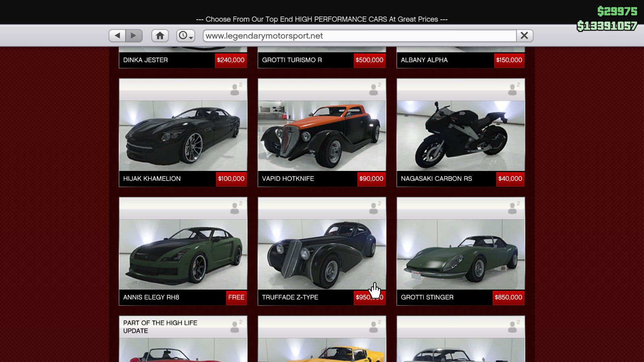Viewport: 644px width, 362px height.
Task: Click the $13391057 bank balance
Action: pyautogui.click(x=607, y=26)
